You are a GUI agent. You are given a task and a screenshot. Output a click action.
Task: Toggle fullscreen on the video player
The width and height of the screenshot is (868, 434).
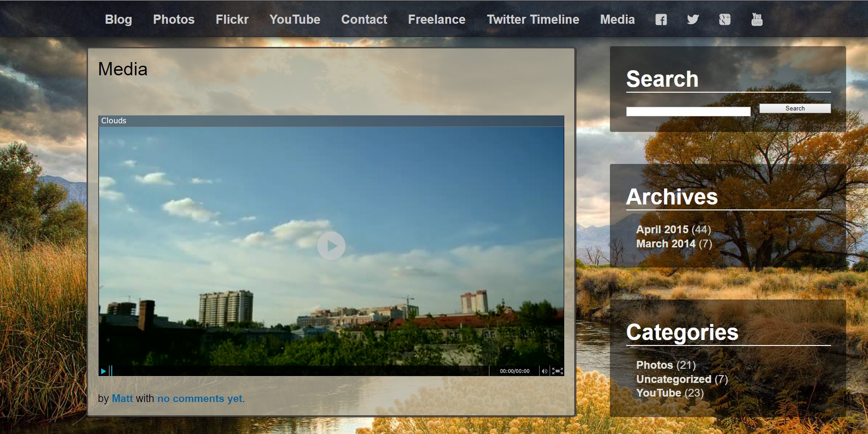[557, 371]
